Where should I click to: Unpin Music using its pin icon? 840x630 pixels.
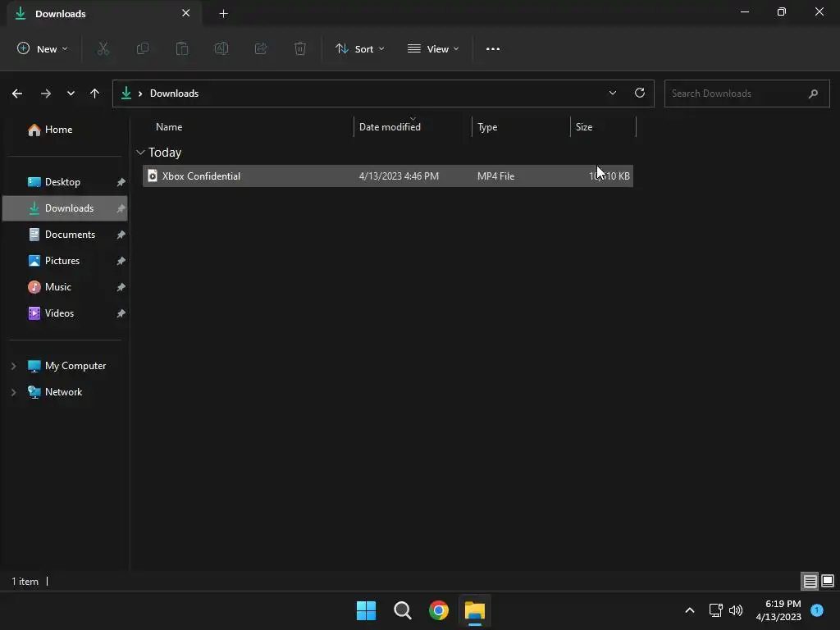(x=121, y=287)
